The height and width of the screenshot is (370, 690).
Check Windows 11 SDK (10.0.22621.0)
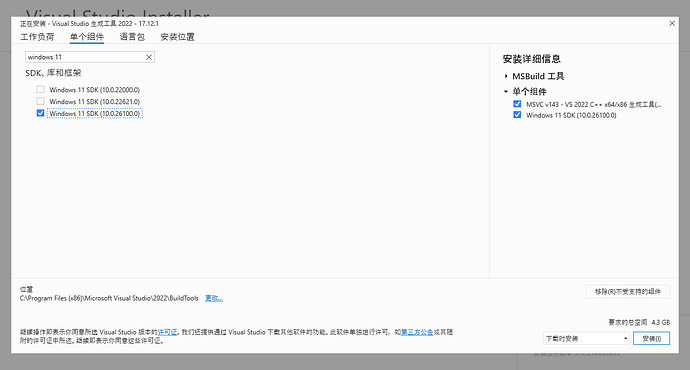click(x=40, y=101)
